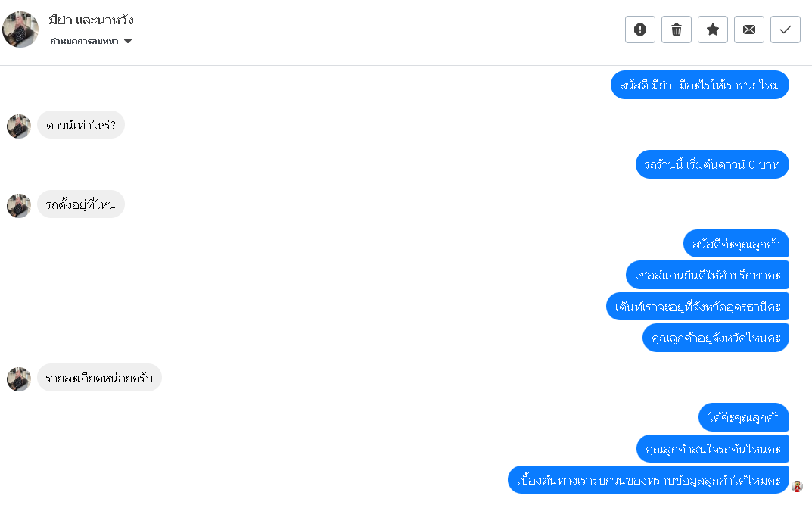812x508 pixels.
Task: Select the last message starting เบื้องต้น
Action: (649, 480)
